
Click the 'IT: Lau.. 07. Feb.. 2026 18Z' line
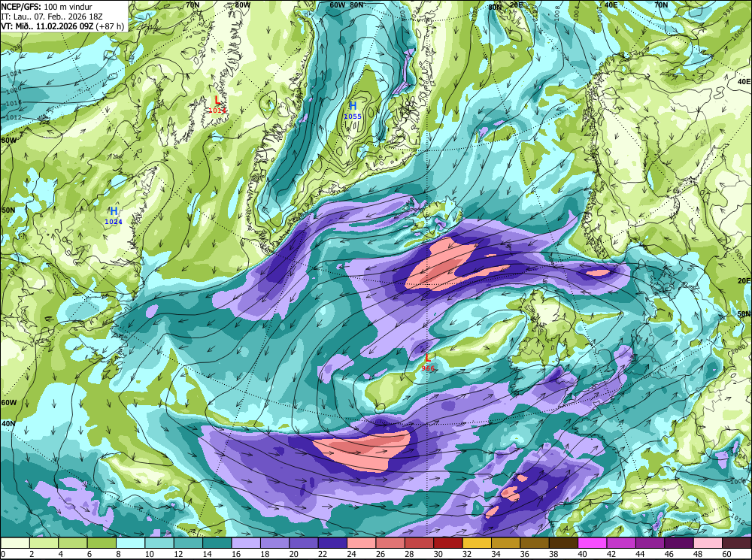(x=52, y=17)
